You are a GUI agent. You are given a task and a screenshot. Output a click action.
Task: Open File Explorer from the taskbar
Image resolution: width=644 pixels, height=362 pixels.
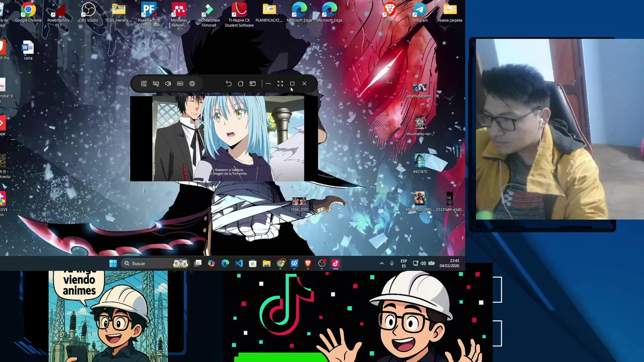tap(267, 263)
